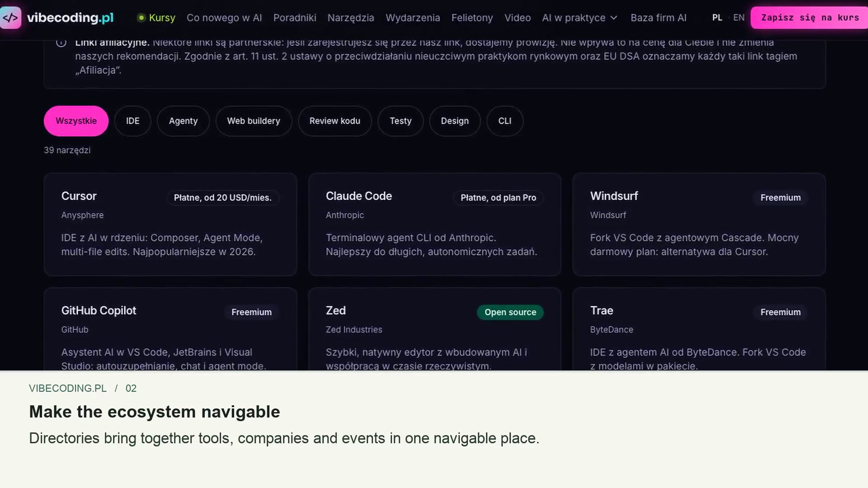Image resolution: width=868 pixels, height=488 pixels.
Task: Switch language to EN
Action: (739, 18)
